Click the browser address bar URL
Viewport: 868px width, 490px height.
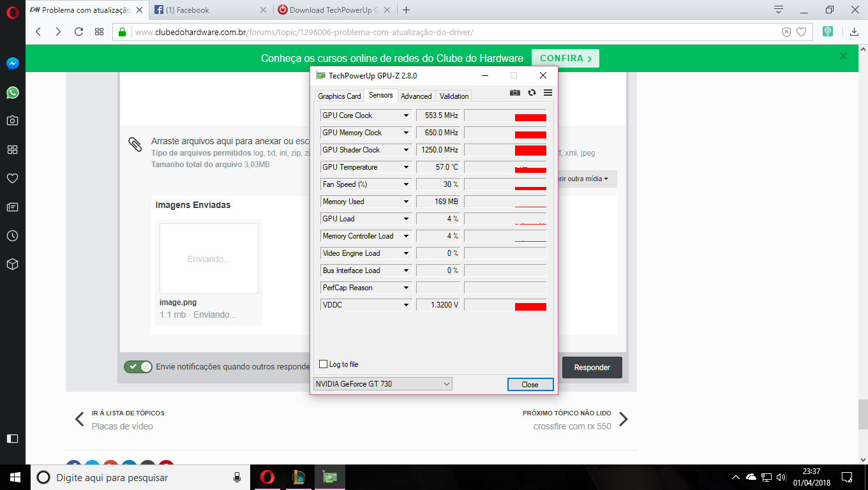[304, 32]
